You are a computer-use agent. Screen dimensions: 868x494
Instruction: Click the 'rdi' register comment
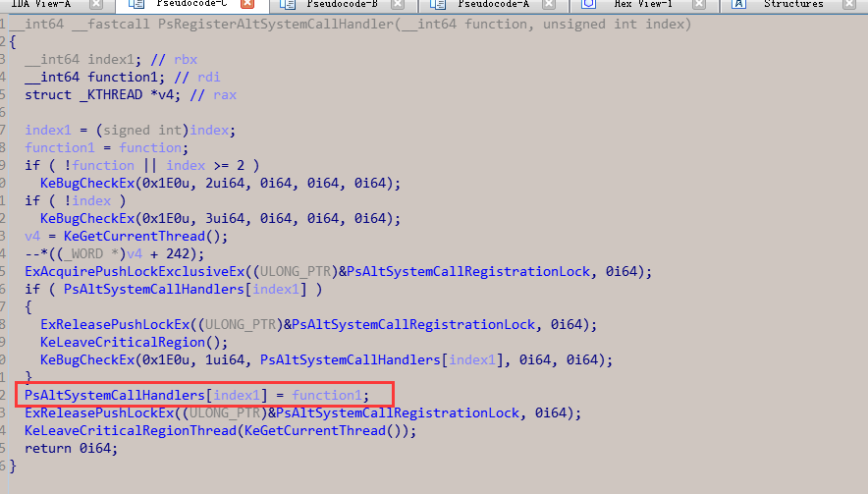(209, 78)
